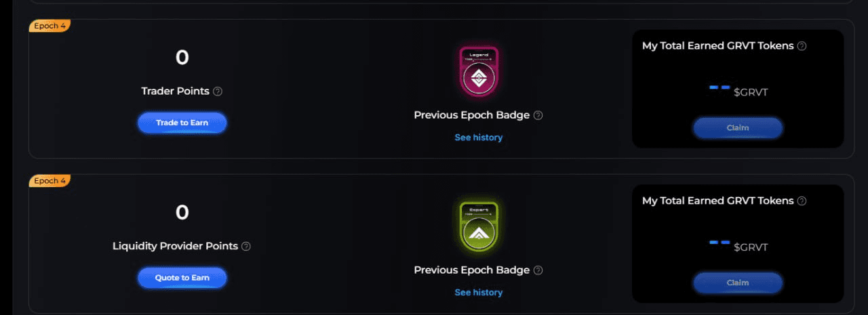
Task: Click the Quote to Earn button
Action: coord(182,278)
